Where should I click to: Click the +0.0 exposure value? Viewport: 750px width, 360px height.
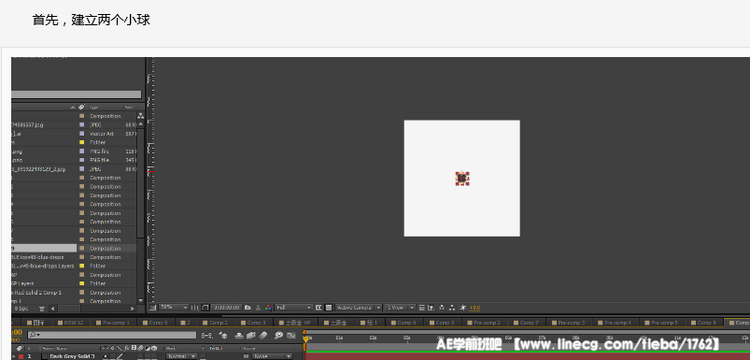coord(474,307)
